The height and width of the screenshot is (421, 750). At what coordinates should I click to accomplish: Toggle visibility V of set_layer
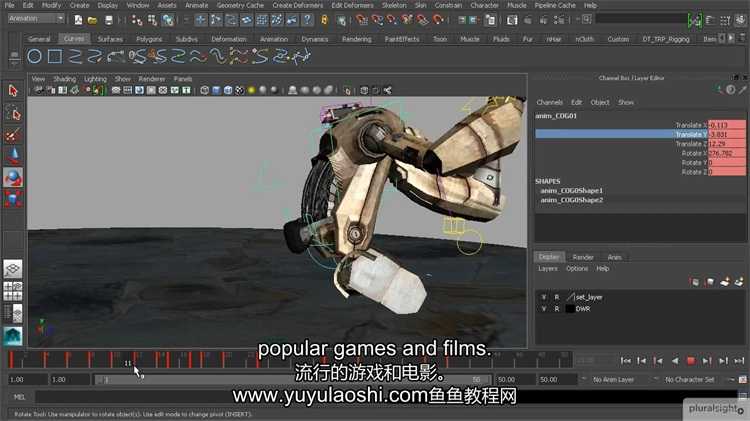coord(544,297)
